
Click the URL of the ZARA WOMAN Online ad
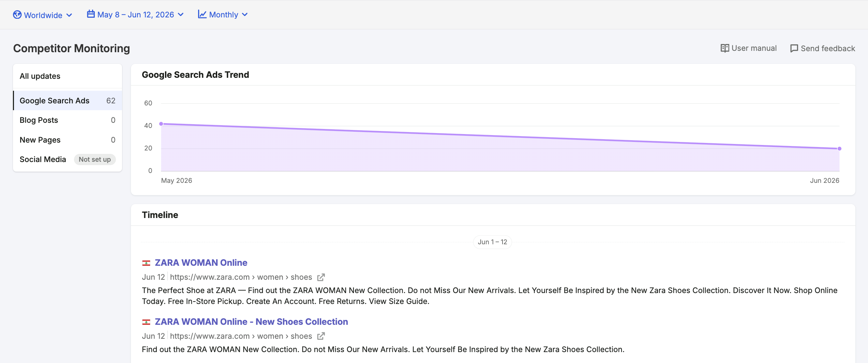point(241,277)
